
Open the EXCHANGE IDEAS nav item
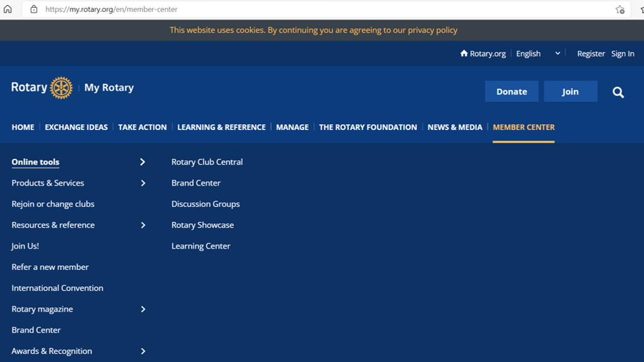[x=76, y=127]
